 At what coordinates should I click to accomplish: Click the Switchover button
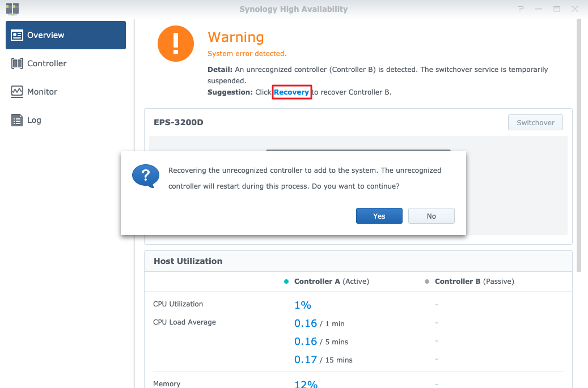coord(535,122)
